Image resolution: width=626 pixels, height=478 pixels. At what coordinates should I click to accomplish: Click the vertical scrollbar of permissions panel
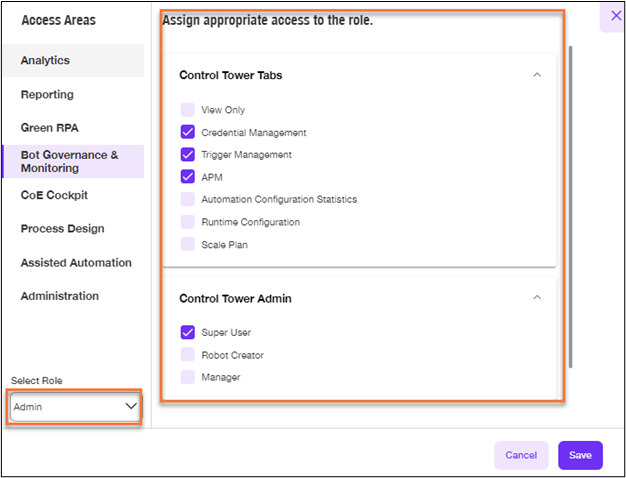click(571, 207)
